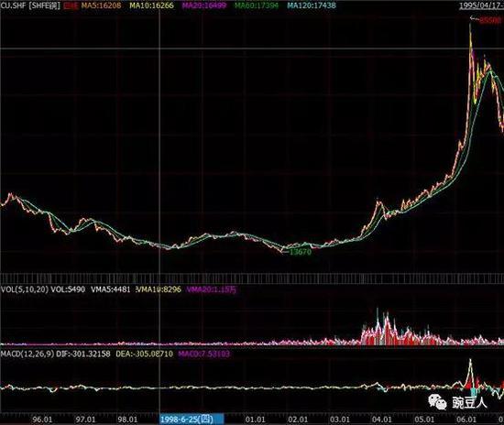The height and width of the screenshot is (425, 504).
Task: Click the VMA10:8296 value
Action: [159, 289]
